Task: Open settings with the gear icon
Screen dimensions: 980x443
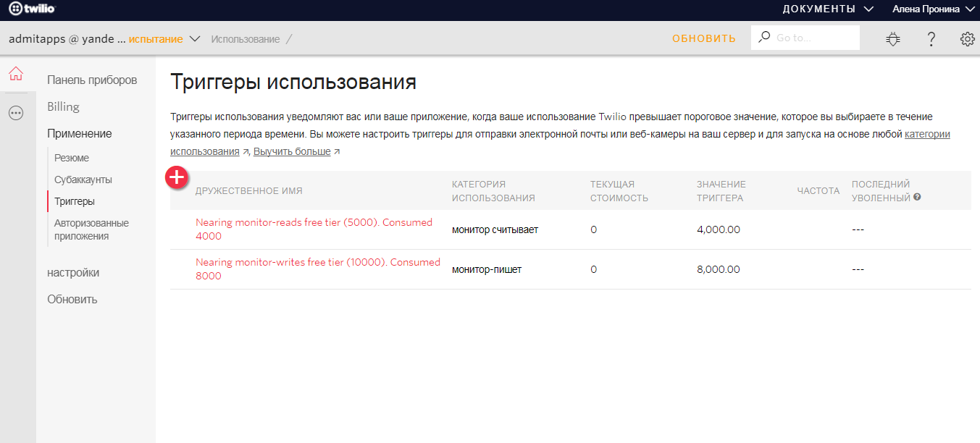Action: (967, 38)
